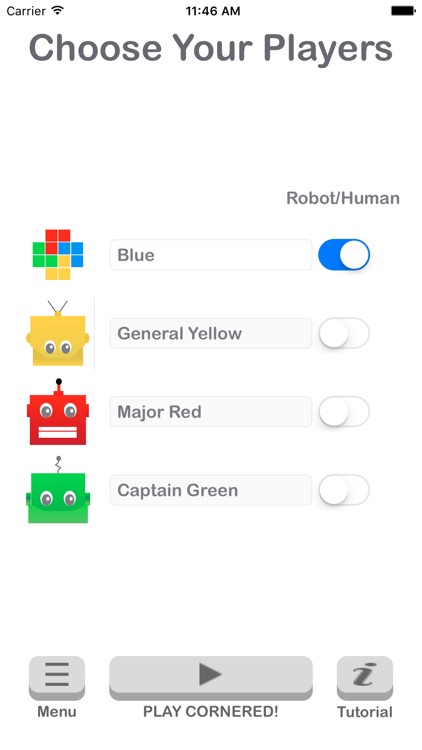Edit the Captain Green name field

211,490
